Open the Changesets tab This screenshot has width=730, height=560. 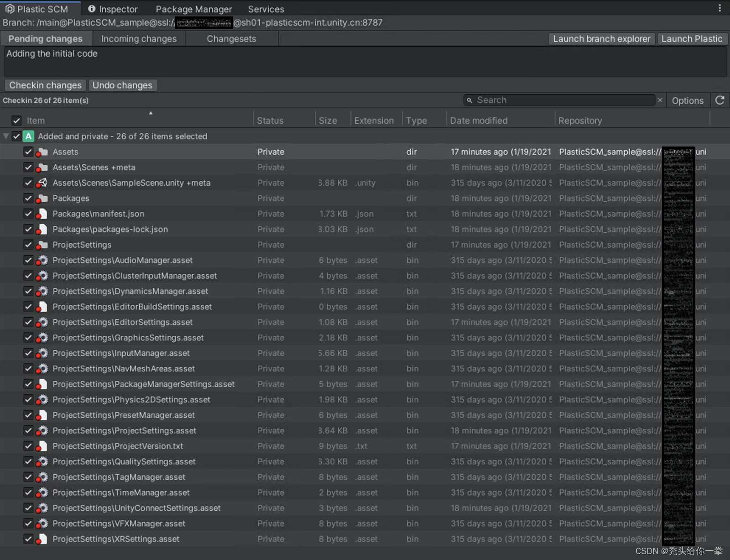pos(231,39)
